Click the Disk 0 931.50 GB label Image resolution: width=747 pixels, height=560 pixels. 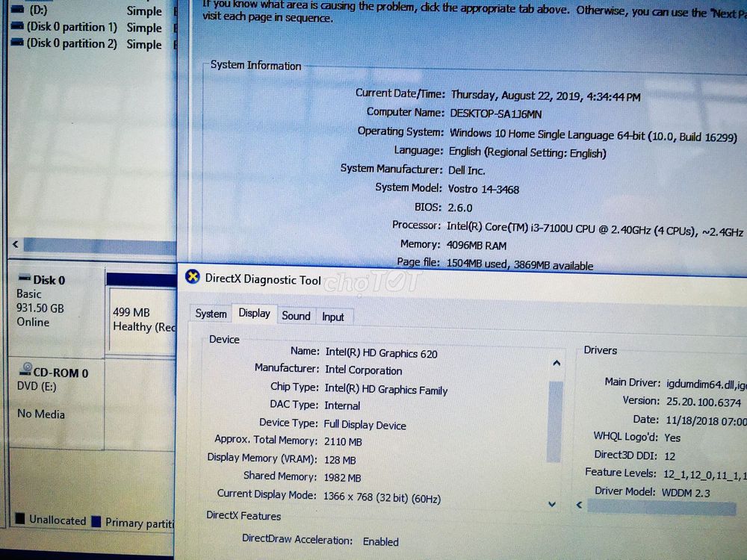(x=40, y=308)
